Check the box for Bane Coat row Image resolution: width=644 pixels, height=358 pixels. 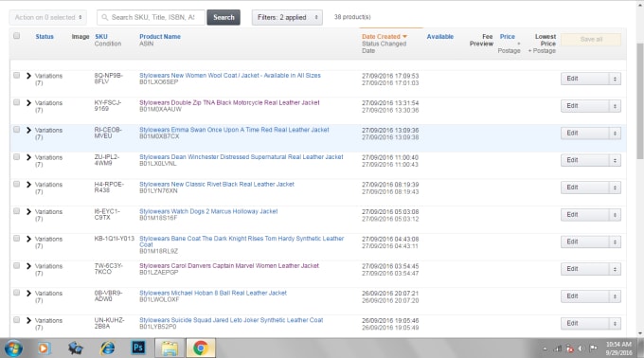pyautogui.click(x=16, y=238)
